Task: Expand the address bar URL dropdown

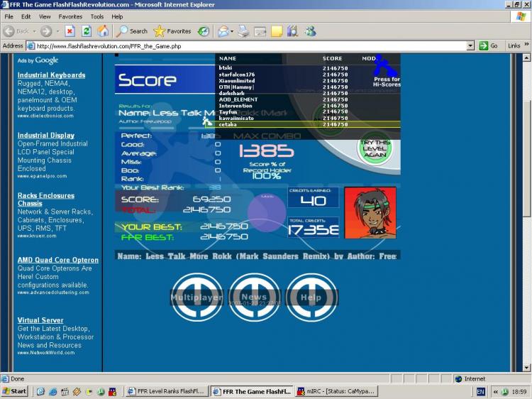Action: pos(470,46)
